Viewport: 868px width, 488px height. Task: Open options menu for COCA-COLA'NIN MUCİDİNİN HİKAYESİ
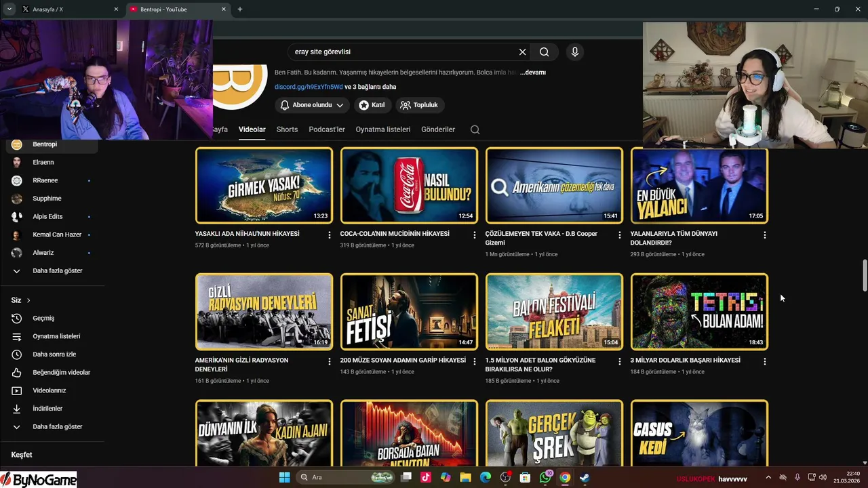pos(475,235)
